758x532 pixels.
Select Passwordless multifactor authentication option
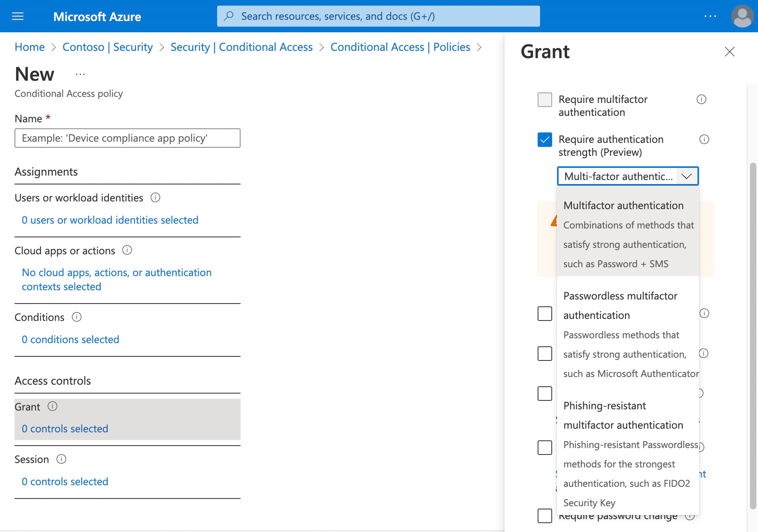pos(628,335)
